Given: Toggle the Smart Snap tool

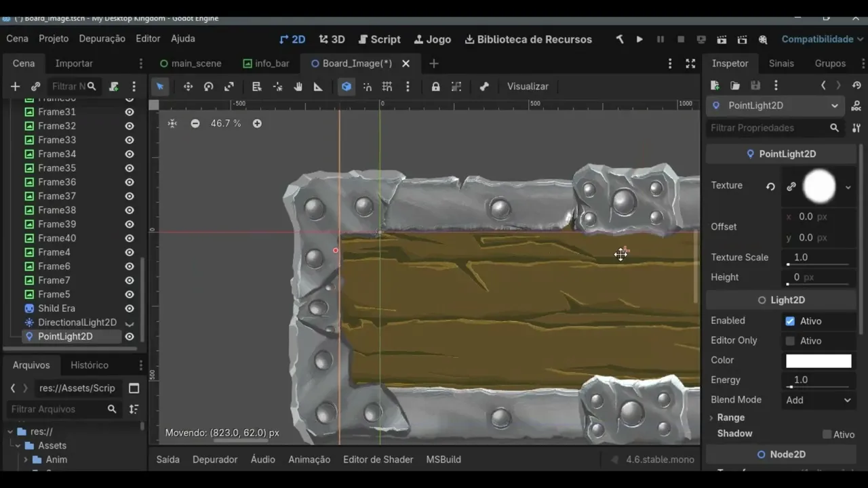Looking at the screenshot, I should click(367, 87).
